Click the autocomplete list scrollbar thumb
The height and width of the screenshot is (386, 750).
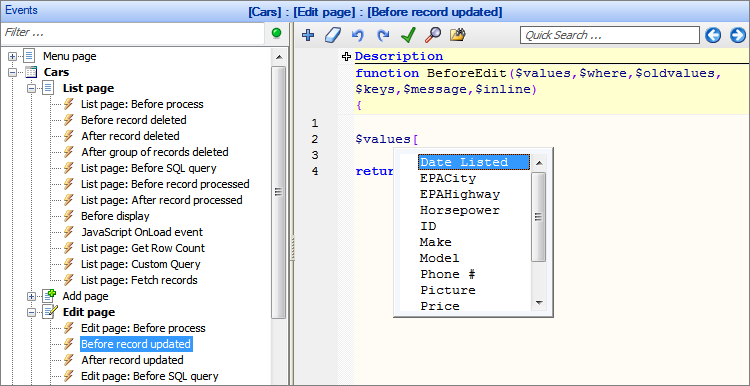click(x=539, y=217)
